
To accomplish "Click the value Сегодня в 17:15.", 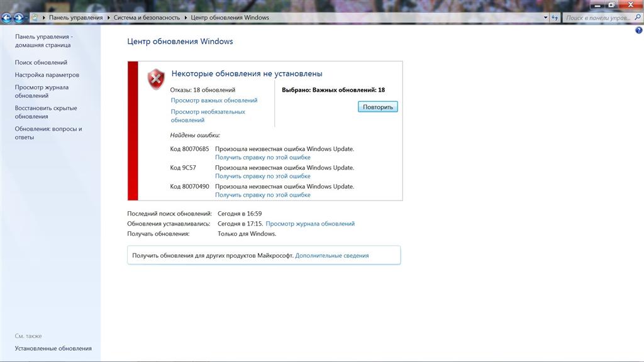I will point(240,224).
